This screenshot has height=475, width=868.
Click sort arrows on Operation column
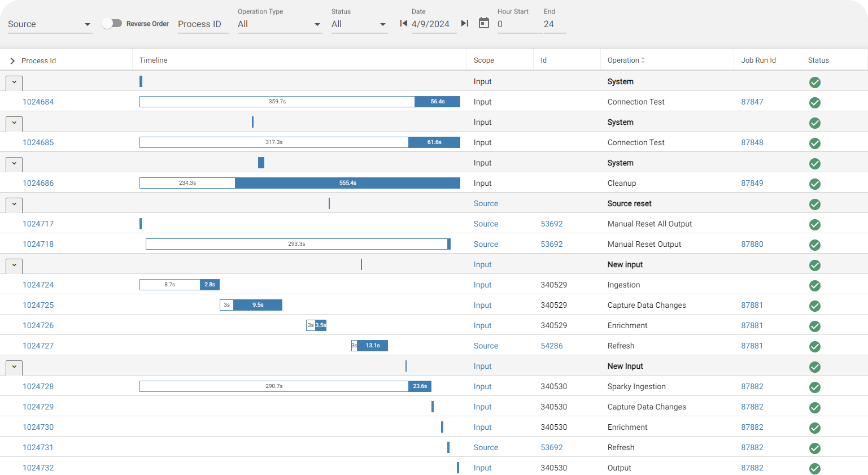tap(643, 60)
